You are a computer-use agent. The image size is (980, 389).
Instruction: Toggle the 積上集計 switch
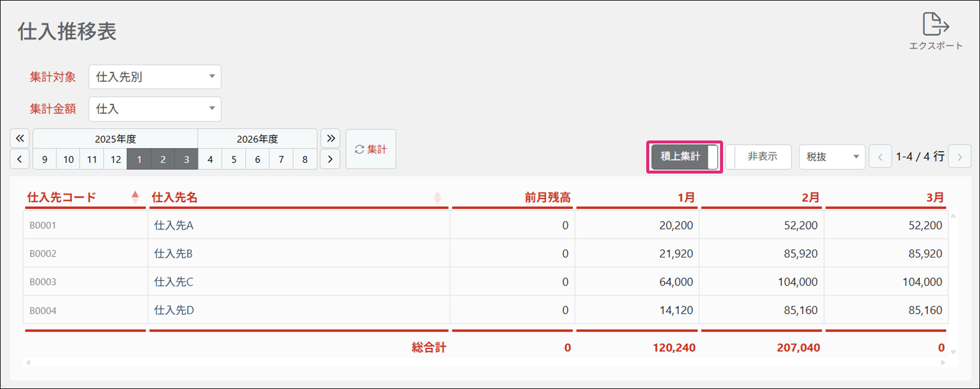[685, 157]
